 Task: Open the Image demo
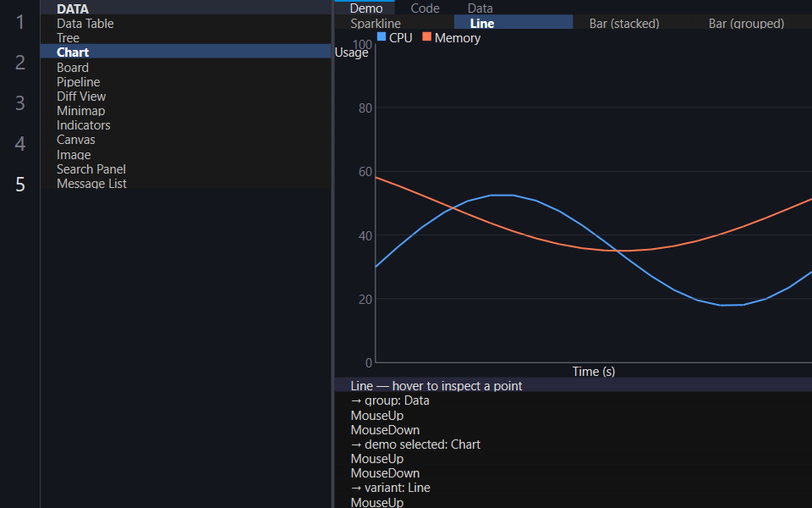pos(185,154)
